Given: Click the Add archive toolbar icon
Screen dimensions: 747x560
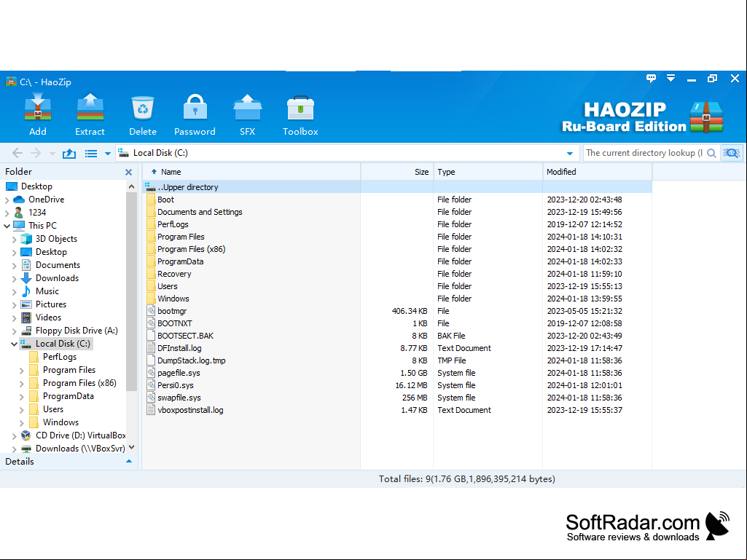Looking at the screenshot, I should [x=38, y=108].
